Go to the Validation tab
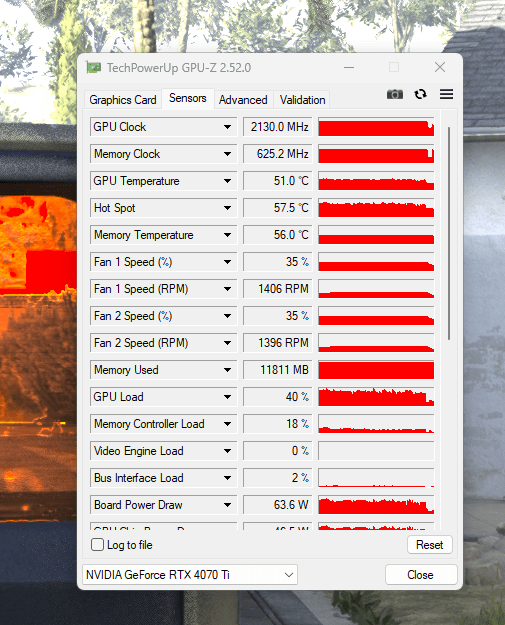 click(303, 100)
